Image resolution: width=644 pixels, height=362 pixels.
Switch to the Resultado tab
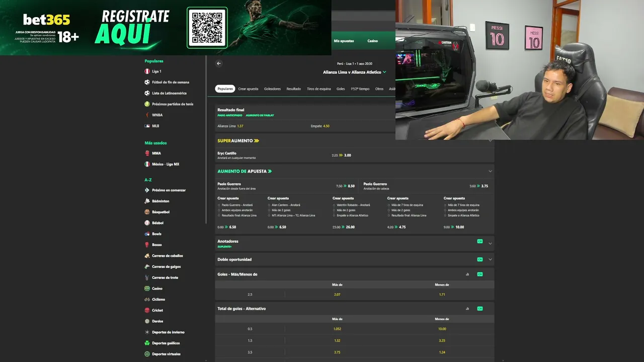pos(294,89)
